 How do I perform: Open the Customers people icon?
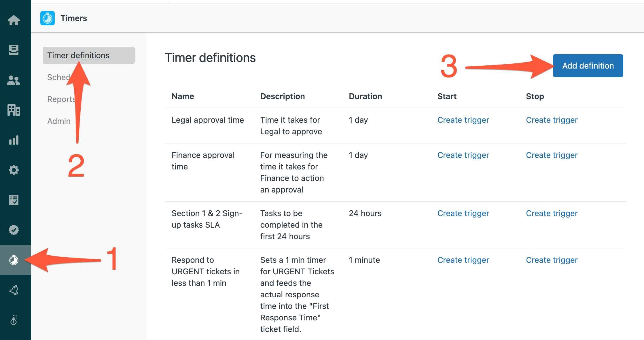pos(14,80)
